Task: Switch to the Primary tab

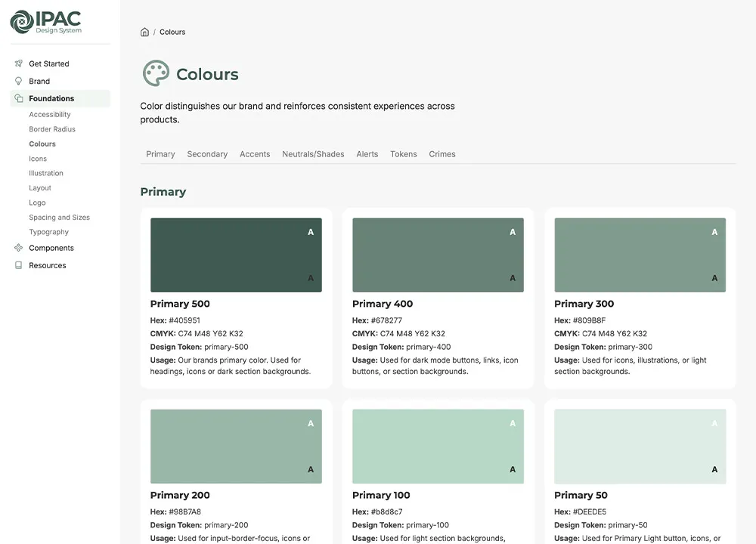Action: (x=160, y=154)
